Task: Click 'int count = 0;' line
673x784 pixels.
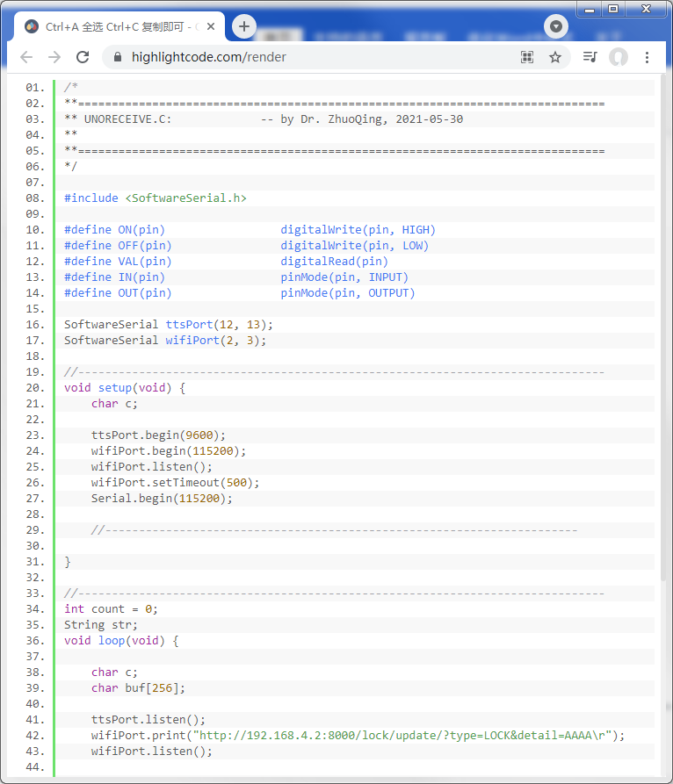Action: 111,609
